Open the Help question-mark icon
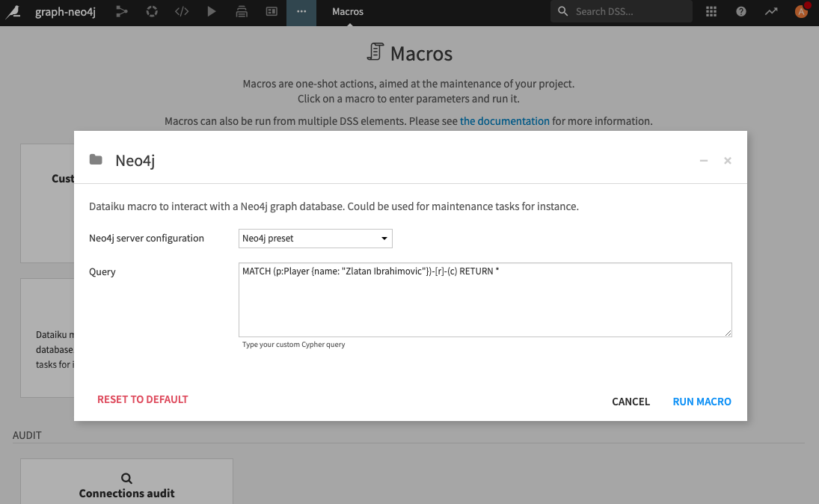Viewport: 819px width, 504px height. (741, 11)
